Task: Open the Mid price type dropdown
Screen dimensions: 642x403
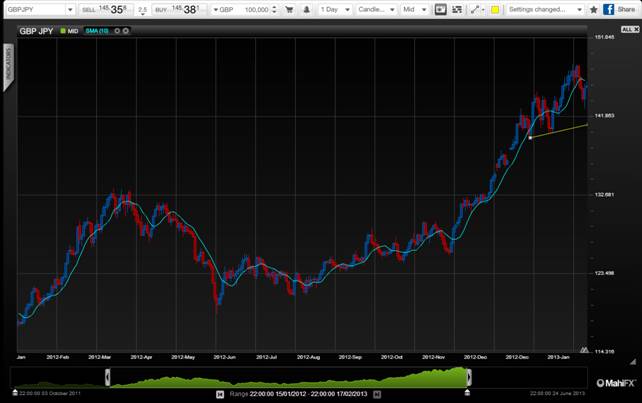Action: (414, 9)
